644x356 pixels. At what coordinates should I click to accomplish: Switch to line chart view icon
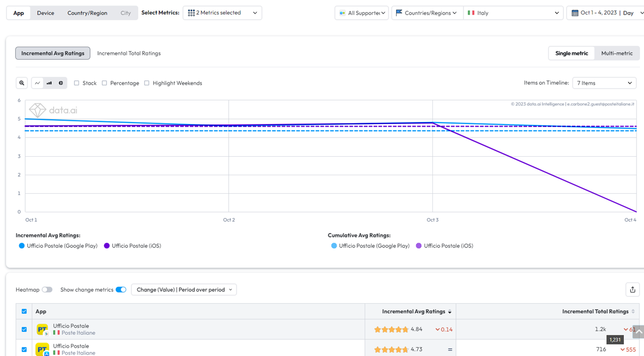click(37, 83)
